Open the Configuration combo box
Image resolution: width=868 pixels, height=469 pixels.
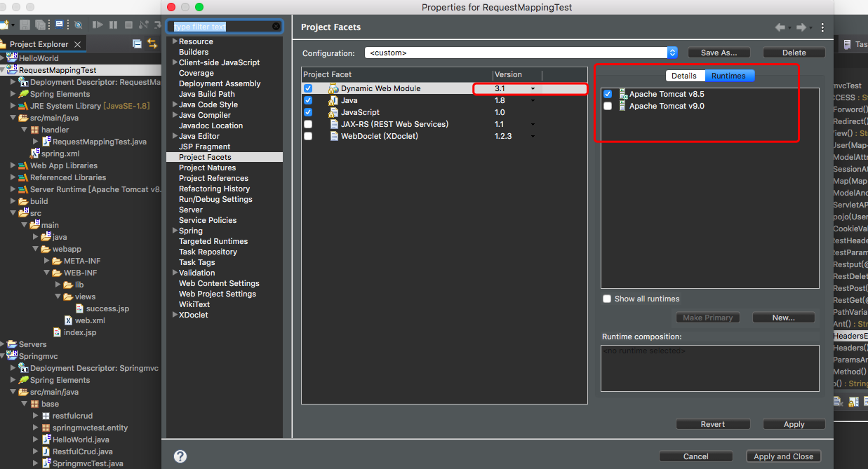521,53
